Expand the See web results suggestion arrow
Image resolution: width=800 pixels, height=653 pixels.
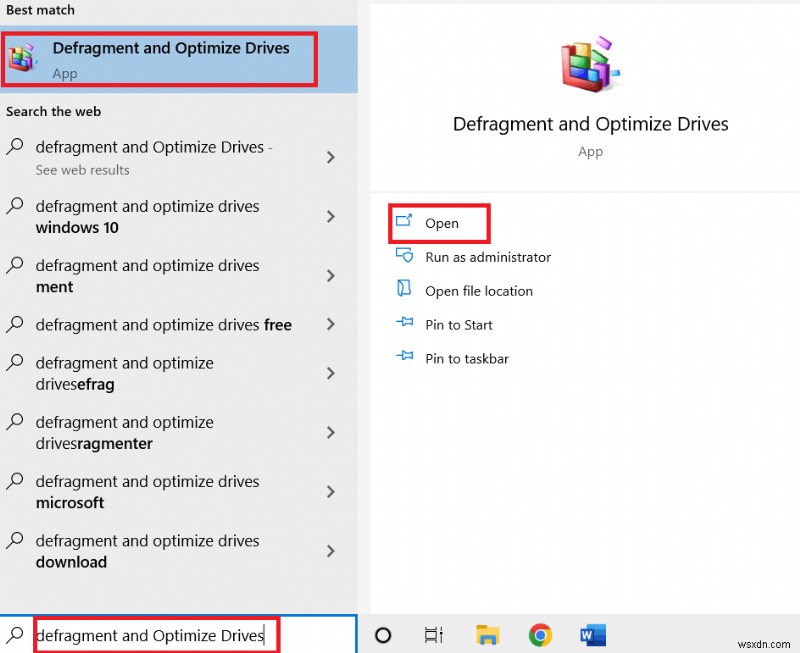pyautogui.click(x=331, y=157)
